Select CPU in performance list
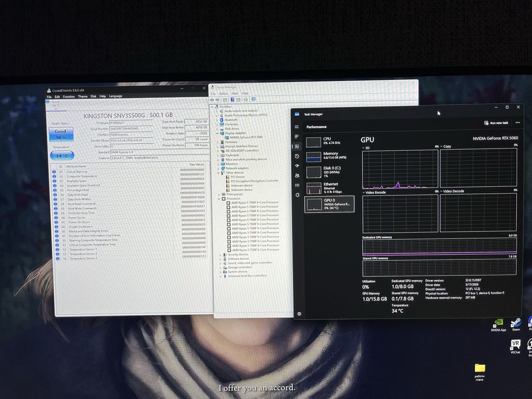532x399 pixels. (329, 142)
